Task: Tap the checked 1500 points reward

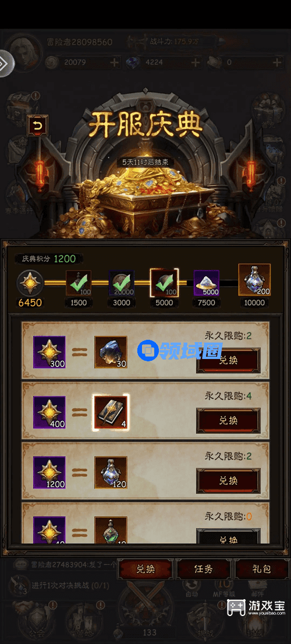Action: (79, 283)
